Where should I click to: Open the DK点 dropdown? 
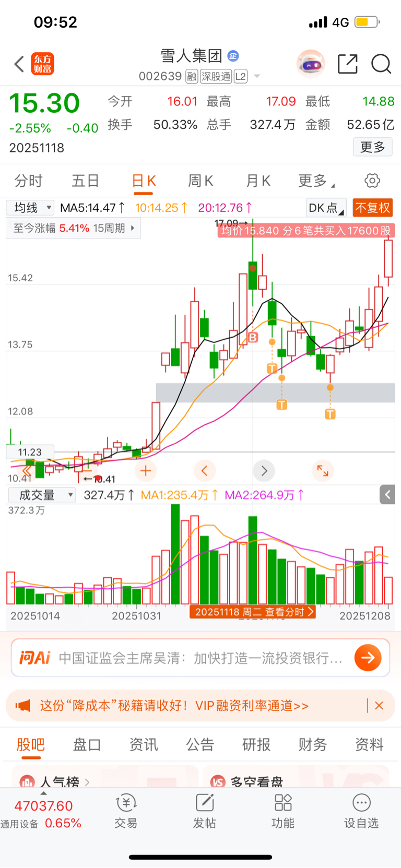click(x=326, y=208)
